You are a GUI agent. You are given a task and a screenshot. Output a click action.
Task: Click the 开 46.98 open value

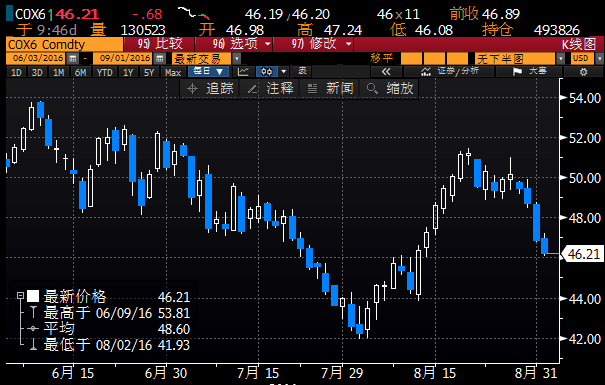tap(232, 30)
